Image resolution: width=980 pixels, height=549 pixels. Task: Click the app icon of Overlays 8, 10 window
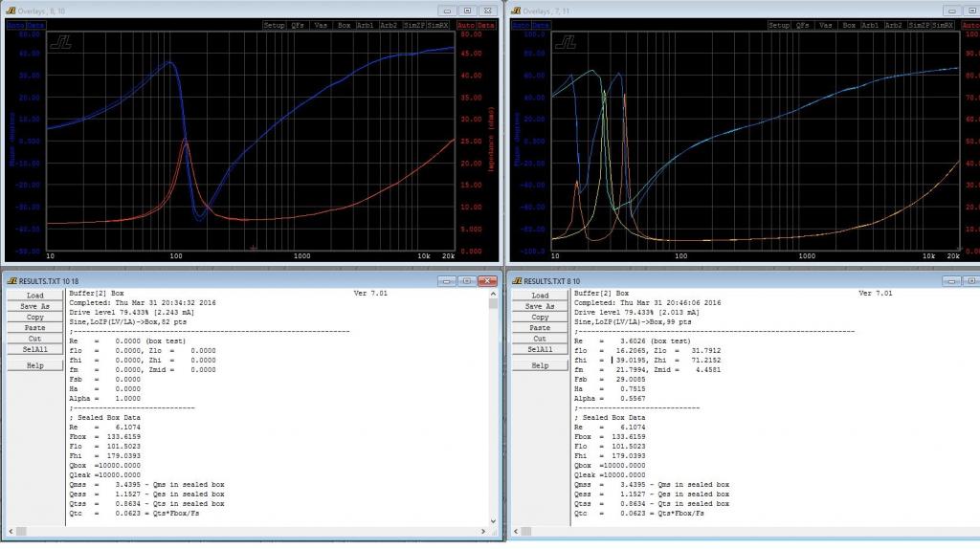tap(11, 11)
